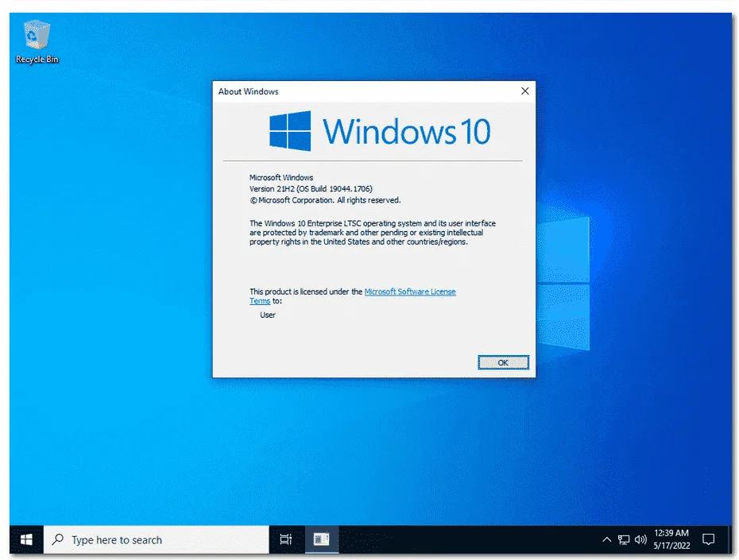
Task: Show hidden tray icons chevron
Action: 606,540
